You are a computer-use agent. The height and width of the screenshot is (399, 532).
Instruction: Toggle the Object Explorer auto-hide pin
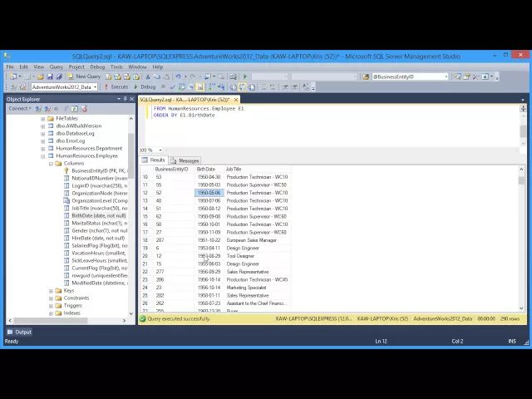pyautogui.click(x=126, y=99)
